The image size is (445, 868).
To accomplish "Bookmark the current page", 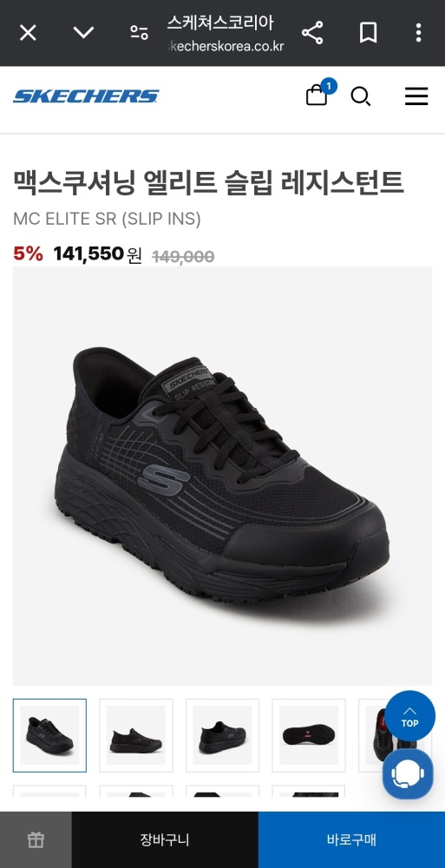I will (368, 33).
